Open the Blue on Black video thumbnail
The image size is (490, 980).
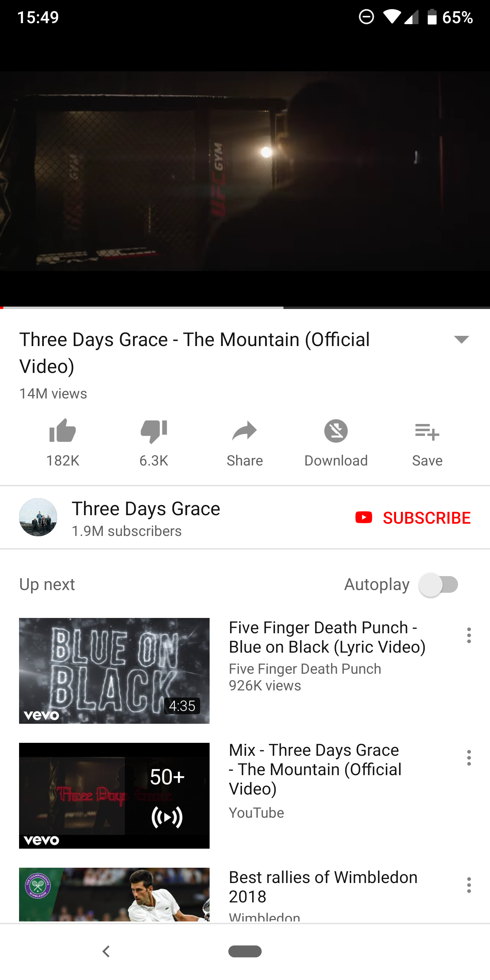114,671
